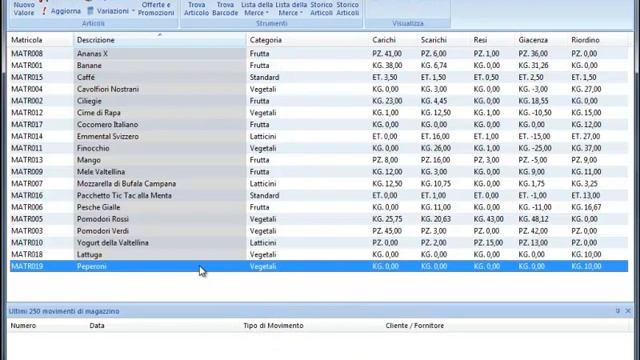This screenshot has height=360, width=640.
Task: Click Riordino value KG. 37,00 for Finocchio
Action: 586,148
